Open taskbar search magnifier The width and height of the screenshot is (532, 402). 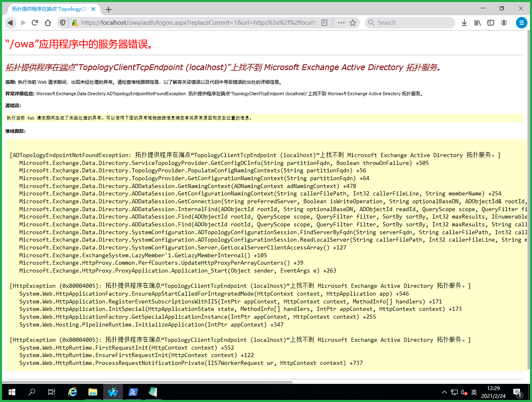[x=31, y=392]
